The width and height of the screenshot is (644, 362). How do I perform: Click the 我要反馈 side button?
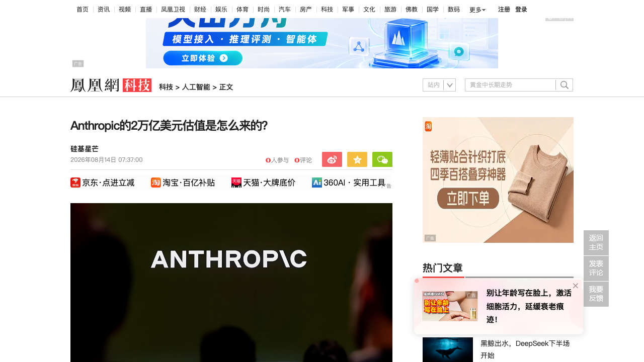(596, 294)
